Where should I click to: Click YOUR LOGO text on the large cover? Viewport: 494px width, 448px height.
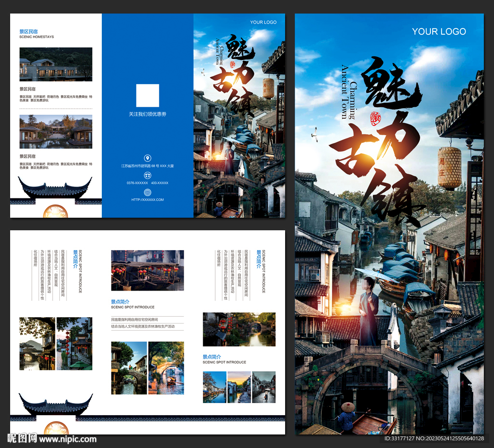coord(439,31)
